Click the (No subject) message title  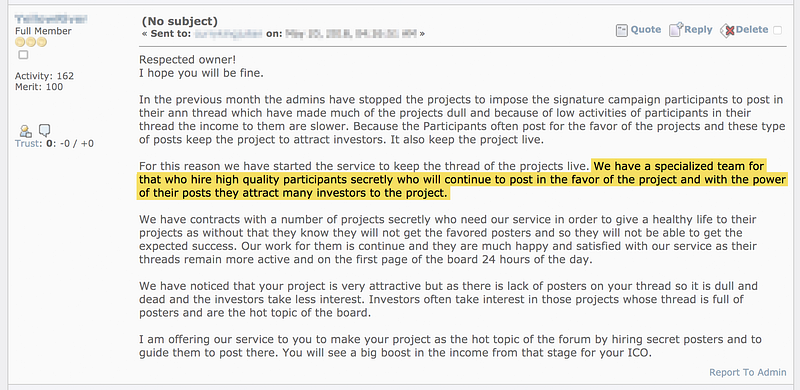[x=180, y=21]
